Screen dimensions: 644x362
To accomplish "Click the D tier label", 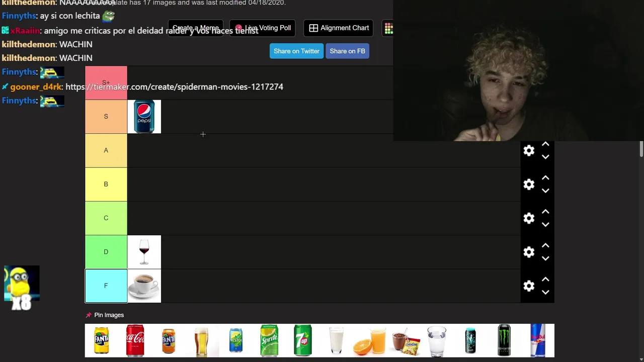I will click(x=106, y=252).
